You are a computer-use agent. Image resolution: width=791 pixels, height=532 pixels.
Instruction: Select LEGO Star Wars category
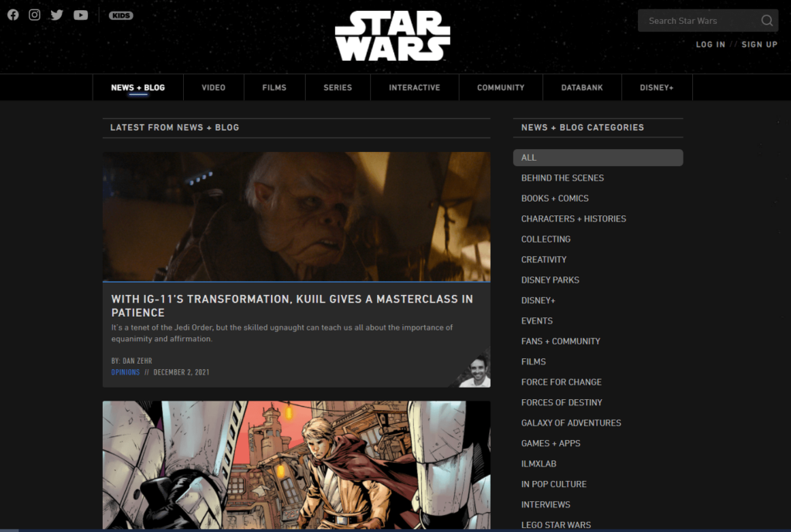click(x=556, y=525)
